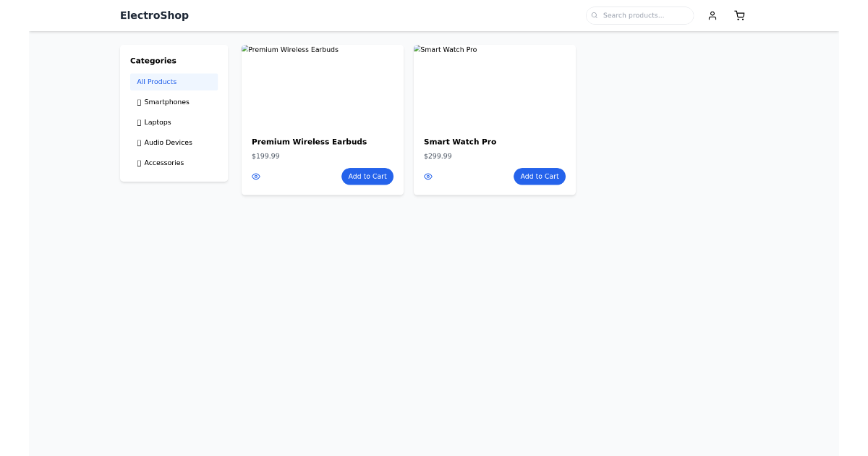Click the user account icon
The height and width of the screenshot is (456, 868).
712,15
